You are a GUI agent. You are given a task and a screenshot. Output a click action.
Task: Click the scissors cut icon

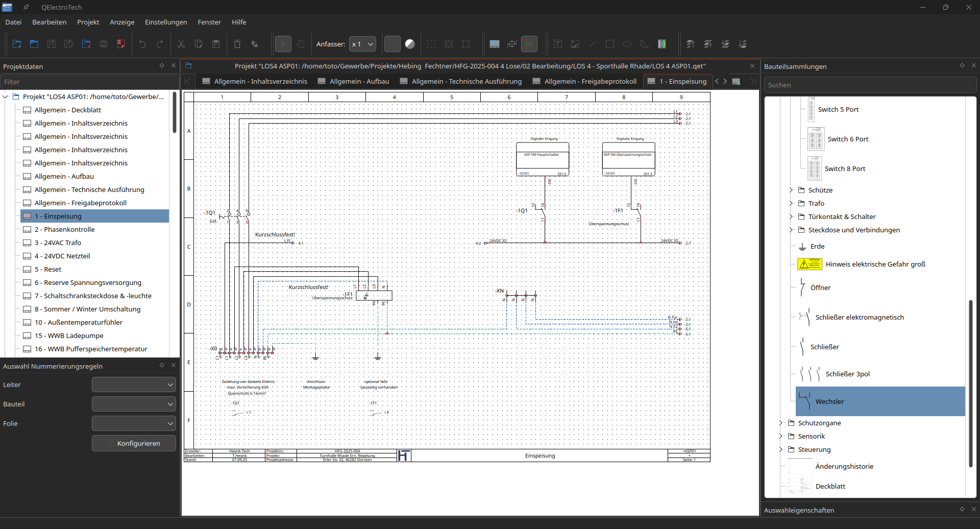coord(181,44)
